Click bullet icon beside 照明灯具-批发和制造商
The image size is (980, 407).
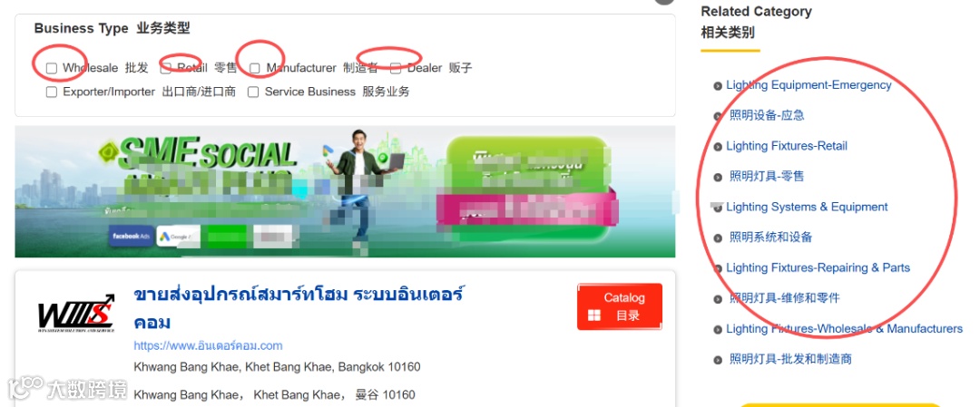click(x=718, y=360)
